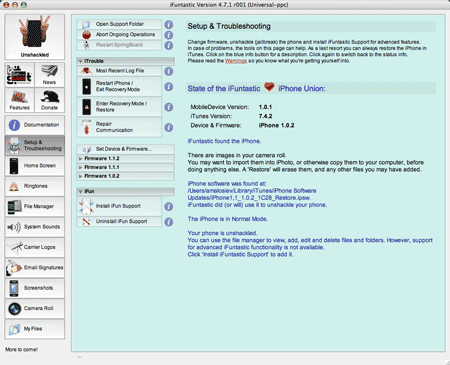
Task: Show info for Enter Recovery Mode
Action: pyautogui.click(x=169, y=107)
